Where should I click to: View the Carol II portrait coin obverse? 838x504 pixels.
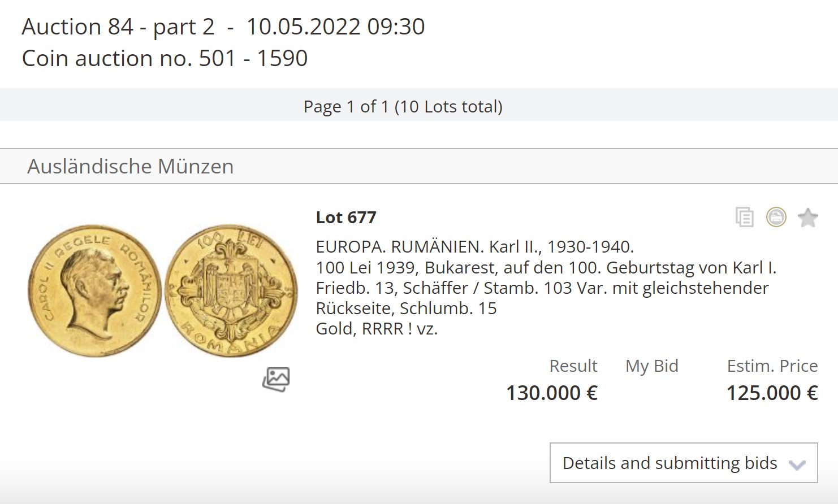click(94, 290)
